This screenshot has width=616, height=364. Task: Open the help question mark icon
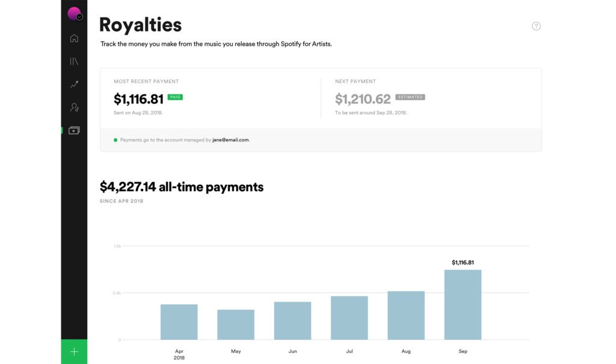536,26
